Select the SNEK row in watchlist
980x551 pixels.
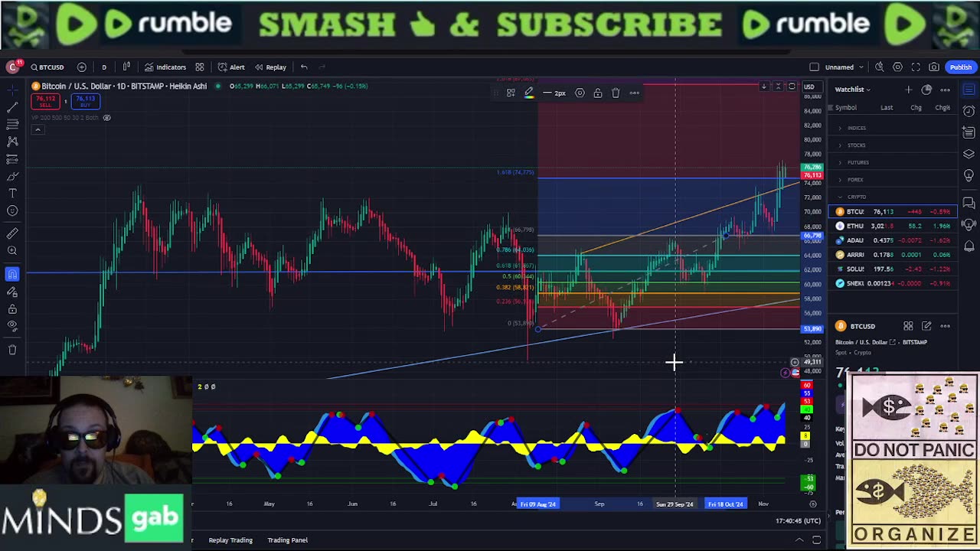(x=893, y=283)
